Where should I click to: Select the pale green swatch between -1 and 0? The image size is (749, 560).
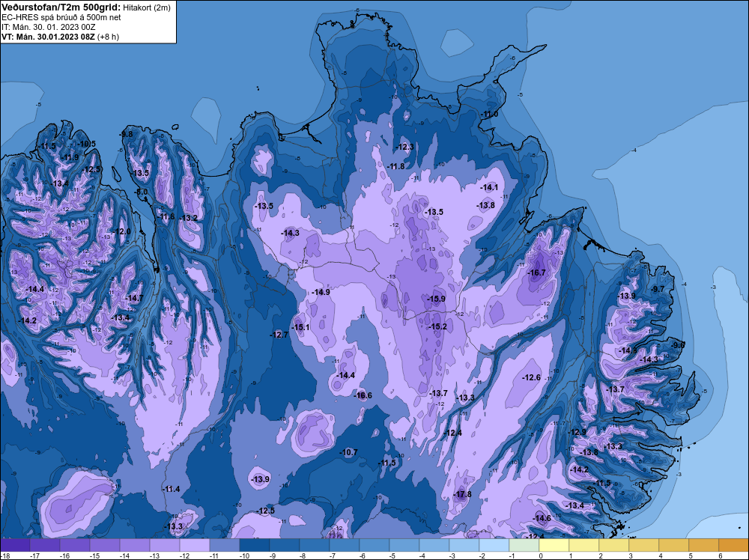(524, 545)
